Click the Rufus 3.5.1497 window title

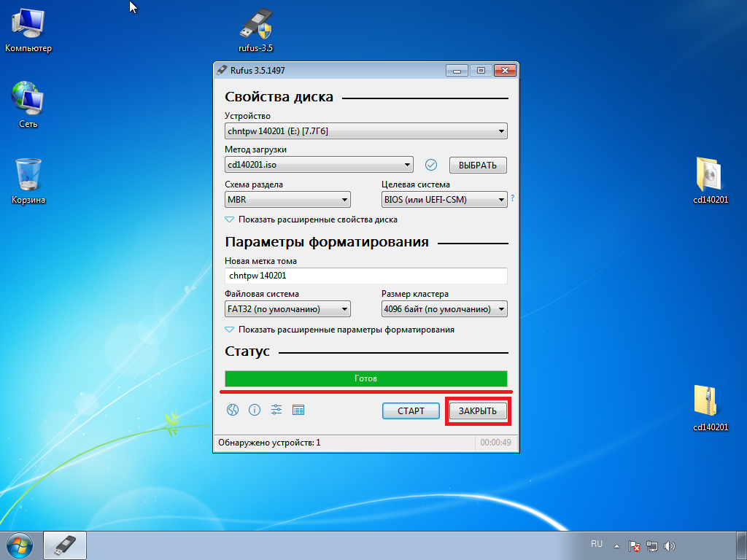258,71
